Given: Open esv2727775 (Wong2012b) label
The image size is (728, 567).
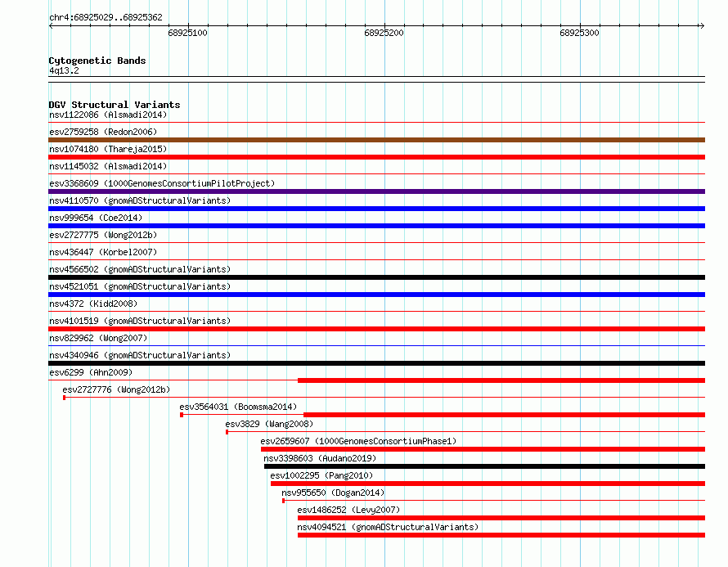Looking at the screenshot, I should (103, 235).
